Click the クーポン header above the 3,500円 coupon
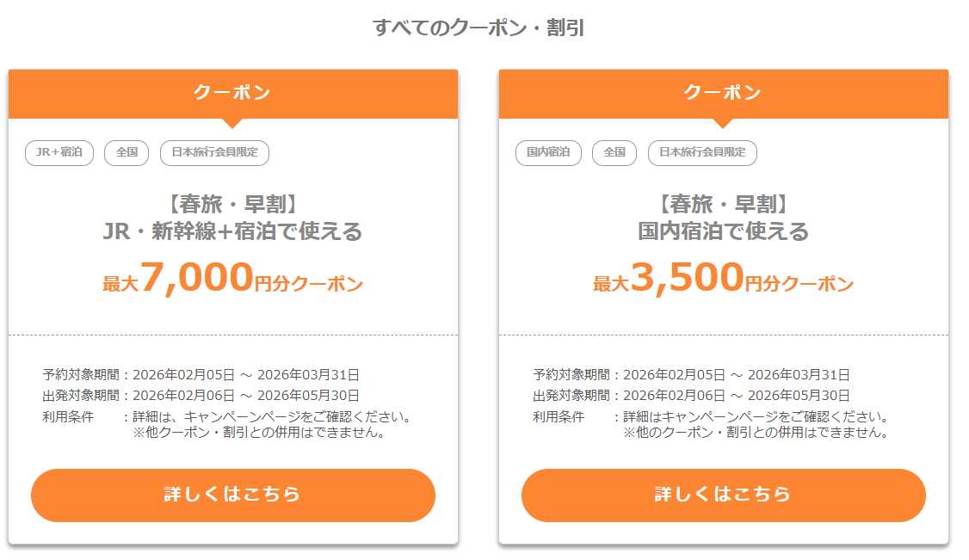This screenshot has height=560, width=969. pyautogui.click(x=723, y=93)
